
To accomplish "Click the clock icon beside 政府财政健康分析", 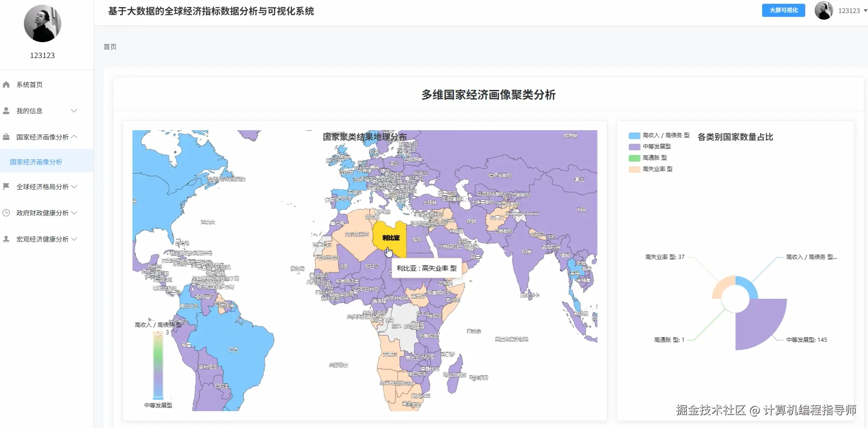I will pyautogui.click(x=7, y=213).
